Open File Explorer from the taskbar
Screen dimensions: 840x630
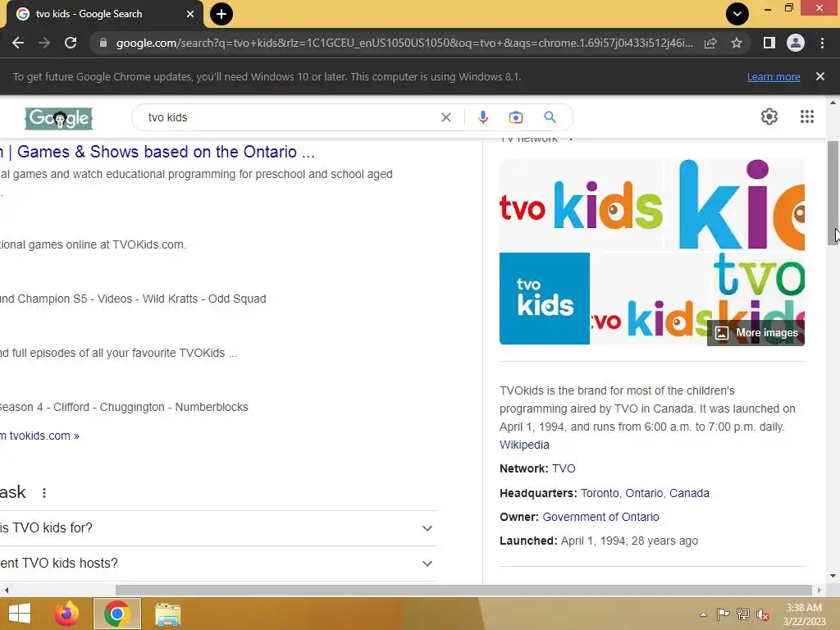(x=167, y=614)
